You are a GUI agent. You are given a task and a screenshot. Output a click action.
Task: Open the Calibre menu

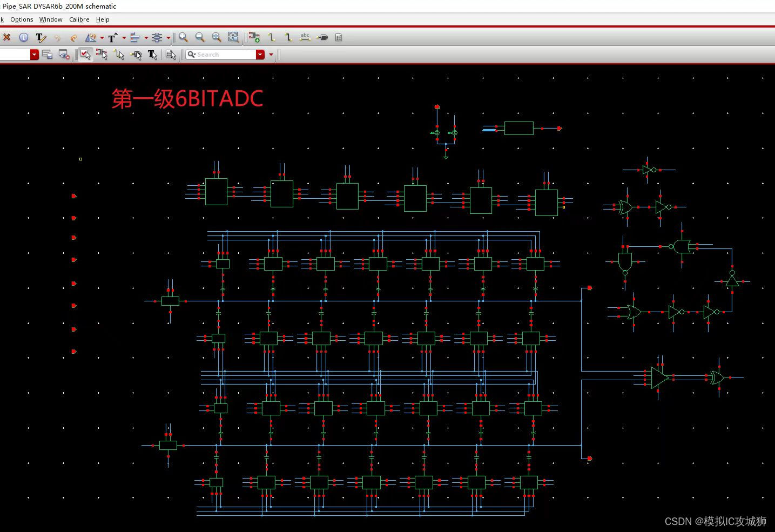tap(79, 19)
